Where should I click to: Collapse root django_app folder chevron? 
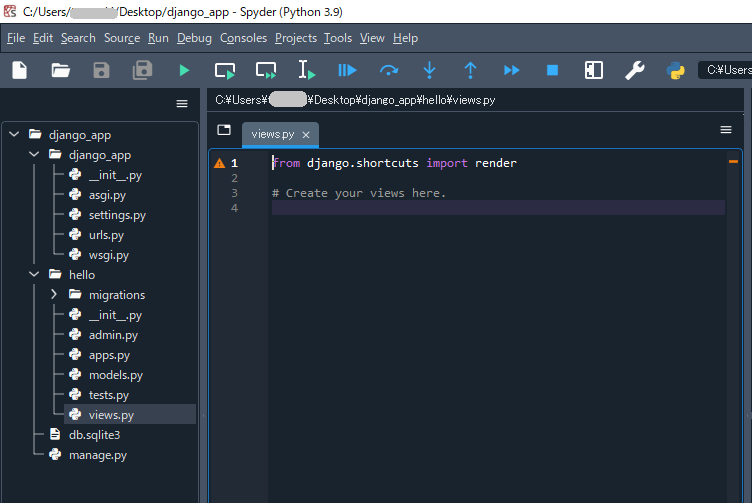(x=14, y=134)
